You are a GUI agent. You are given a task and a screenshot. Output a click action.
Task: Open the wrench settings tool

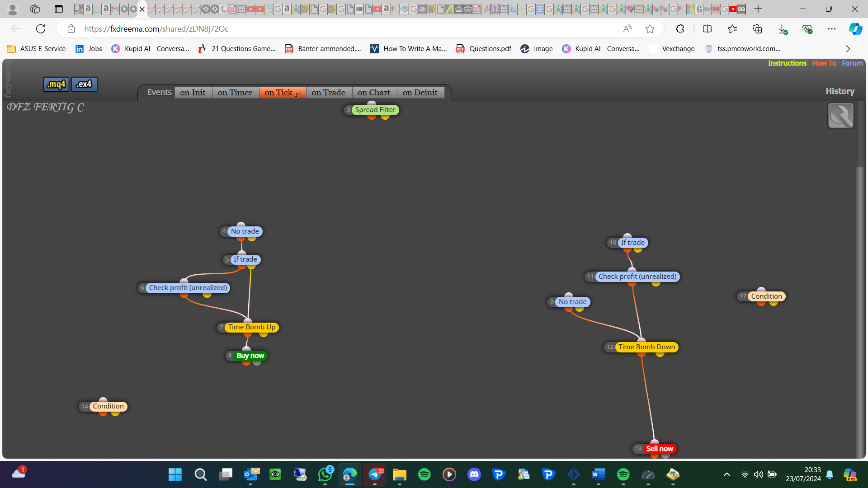tap(840, 116)
